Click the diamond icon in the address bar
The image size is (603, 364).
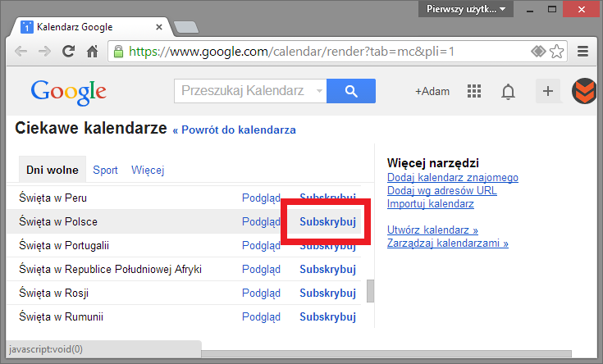pyautogui.click(x=538, y=51)
